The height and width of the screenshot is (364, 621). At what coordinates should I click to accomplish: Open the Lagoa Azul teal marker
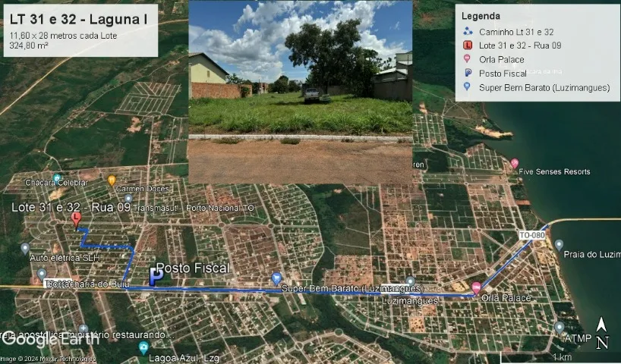(x=143, y=347)
